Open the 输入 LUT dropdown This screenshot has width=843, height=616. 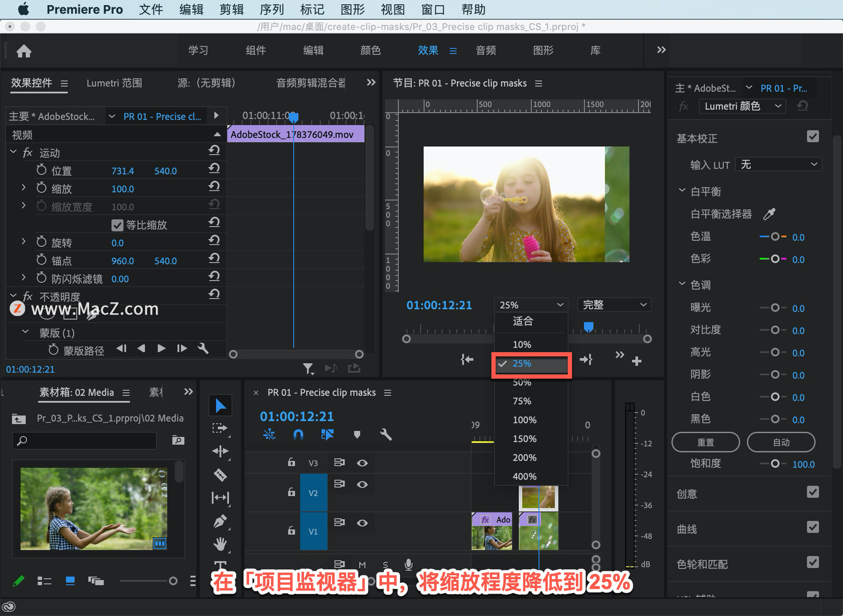click(778, 165)
